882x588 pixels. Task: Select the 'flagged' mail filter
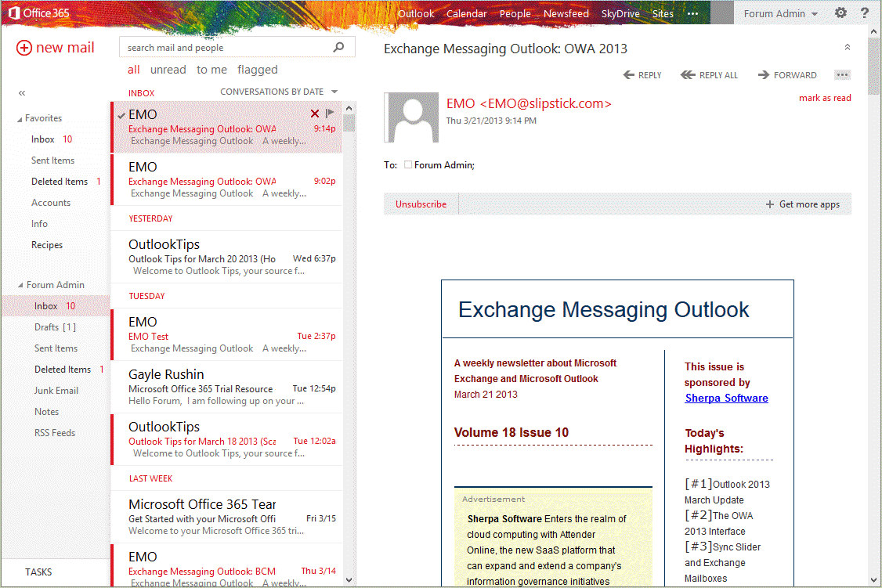257,70
